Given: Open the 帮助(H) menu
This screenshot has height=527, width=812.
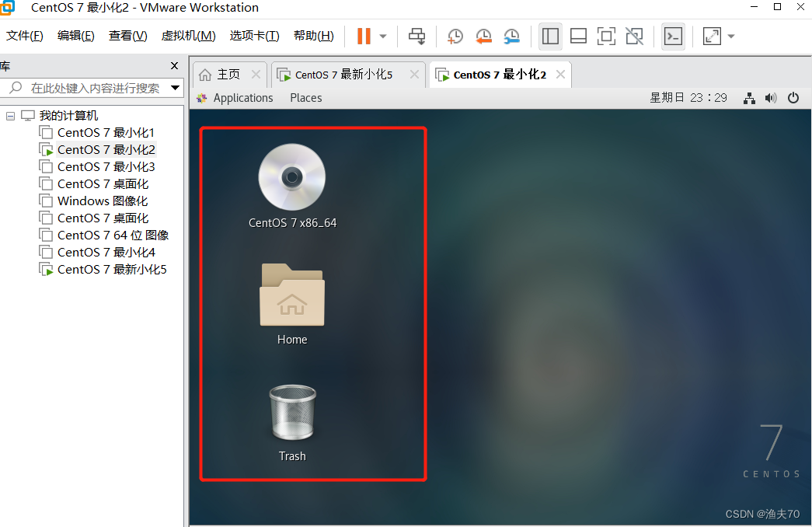Looking at the screenshot, I should tap(313, 36).
